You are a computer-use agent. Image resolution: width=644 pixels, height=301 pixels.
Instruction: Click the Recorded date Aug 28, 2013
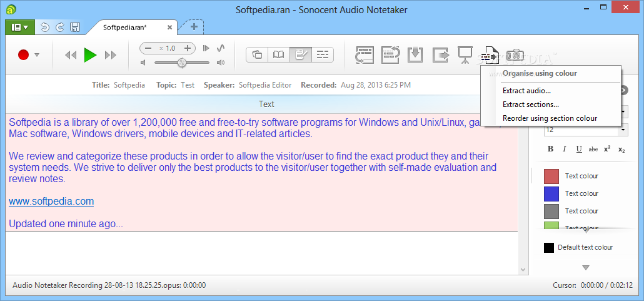pos(375,85)
